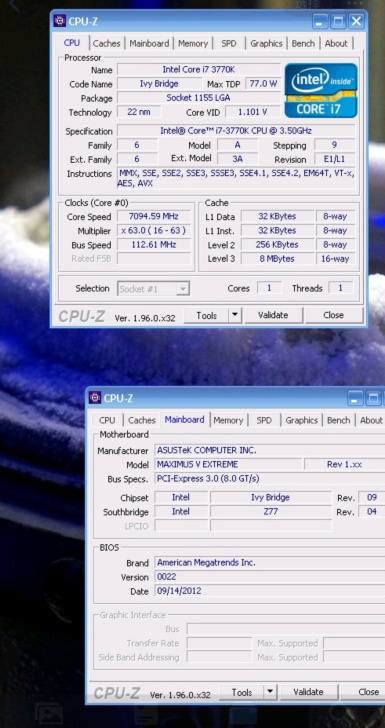Maximize the top CPU-Z window

pyautogui.click(x=338, y=21)
